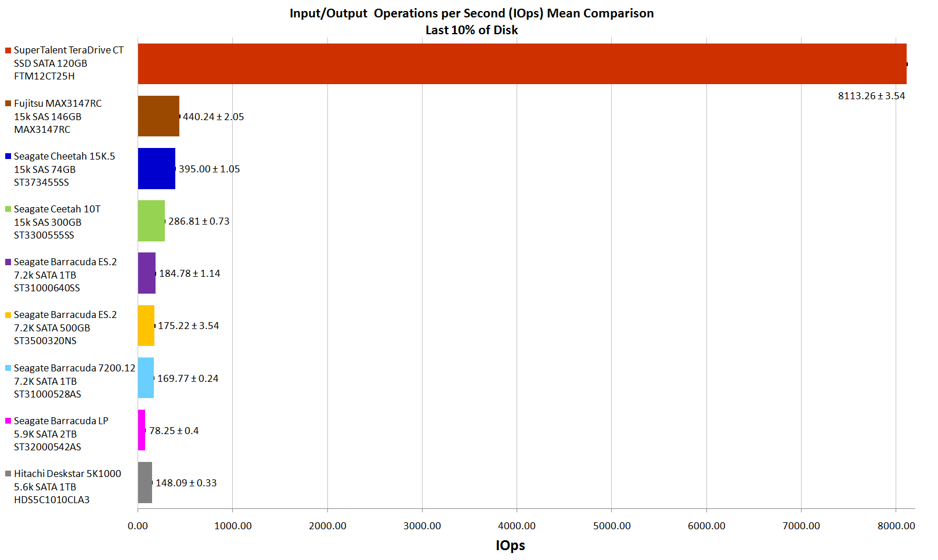Click the 78.25 ± 0.4 data label
Image resolution: width=938 pixels, height=560 pixels.
[x=174, y=431]
